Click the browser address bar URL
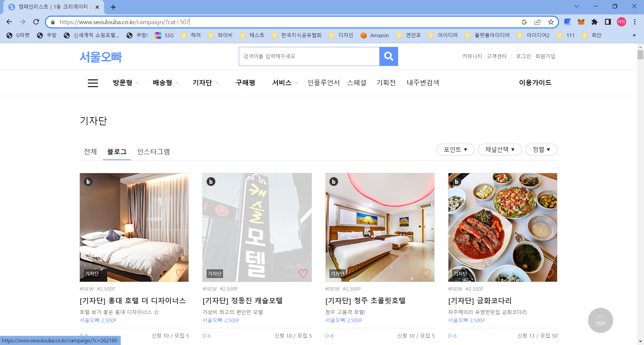Screen dimensions: 644x345 pyautogui.click(x=124, y=22)
